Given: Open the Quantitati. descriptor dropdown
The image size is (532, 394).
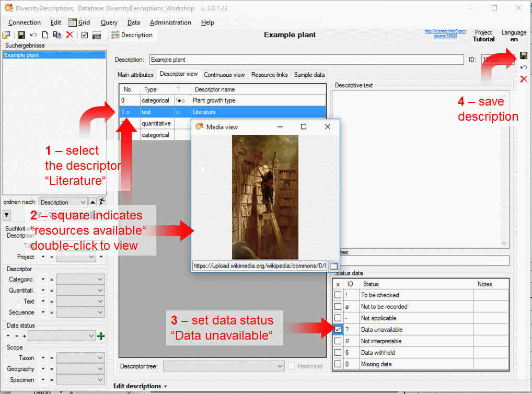Looking at the screenshot, I should tap(80, 290).
